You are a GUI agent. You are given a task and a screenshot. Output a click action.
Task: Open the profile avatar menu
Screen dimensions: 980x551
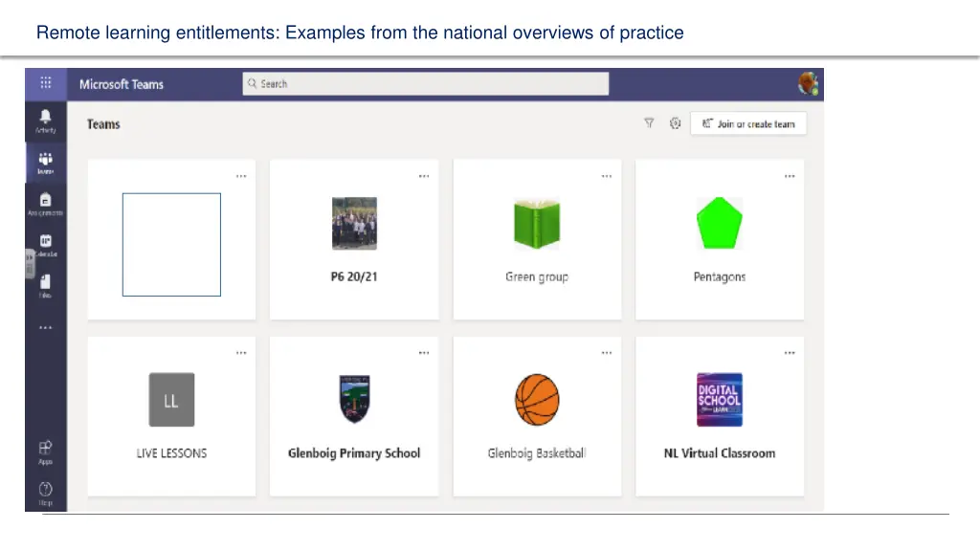tap(808, 84)
